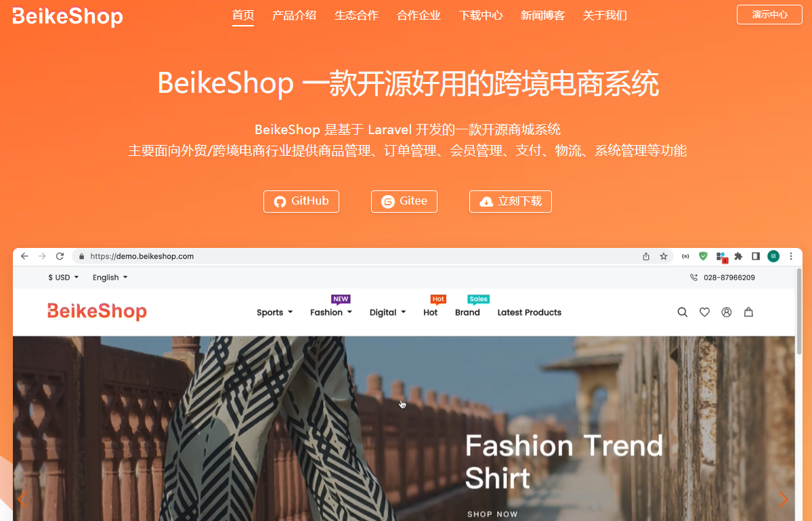Click the 立刻下载 download button
The height and width of the screenshot is (521, 812).
point(511,201)
